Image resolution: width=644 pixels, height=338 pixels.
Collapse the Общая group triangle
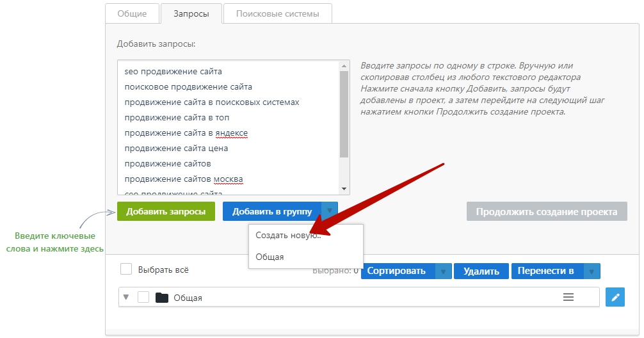click(126, 297)
